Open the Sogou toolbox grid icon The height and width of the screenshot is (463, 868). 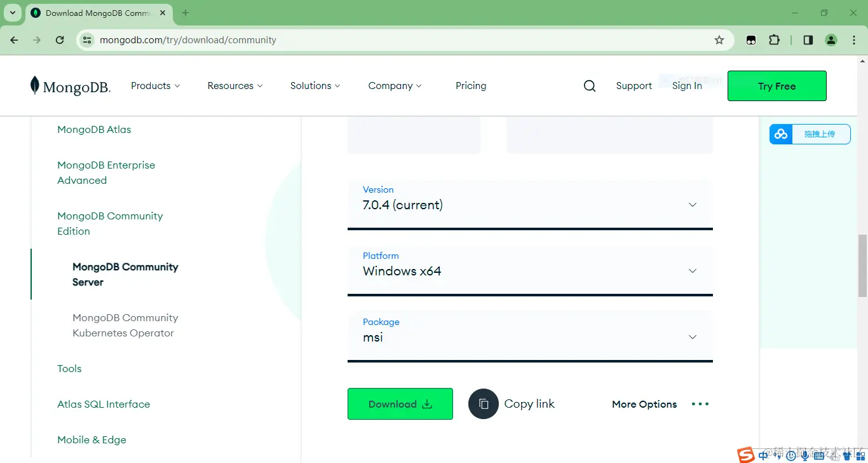tap(860, 455)
